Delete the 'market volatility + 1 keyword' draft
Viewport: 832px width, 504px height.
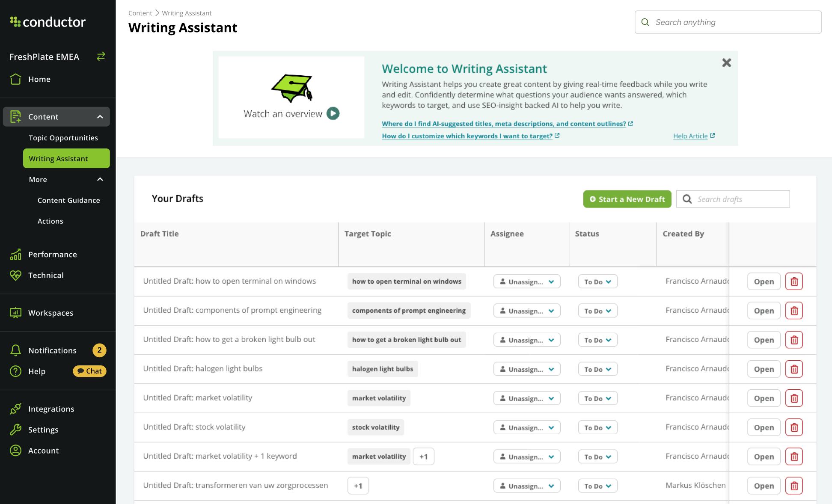794,457
